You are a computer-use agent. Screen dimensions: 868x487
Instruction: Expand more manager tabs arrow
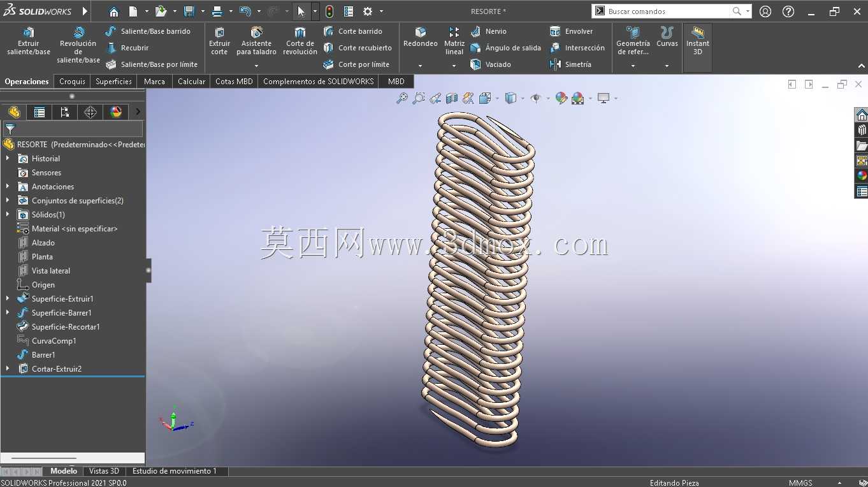(x=138, y=112)
